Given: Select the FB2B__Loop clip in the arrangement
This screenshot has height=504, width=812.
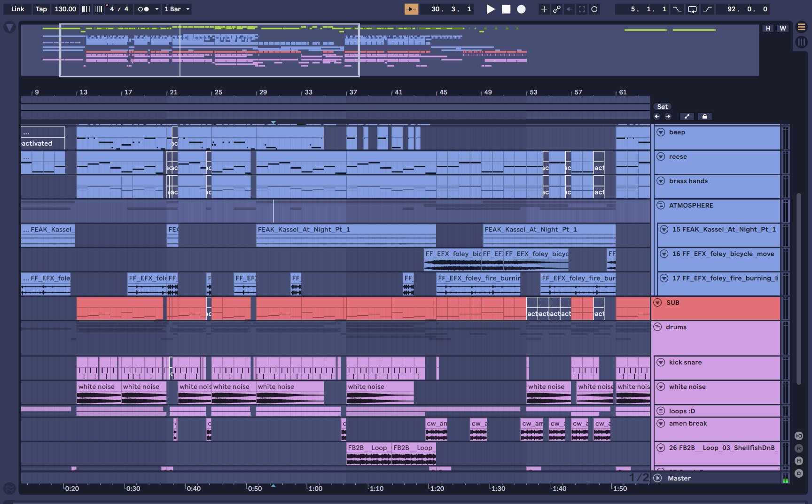Looking at the screenshot, I should 369,451.
